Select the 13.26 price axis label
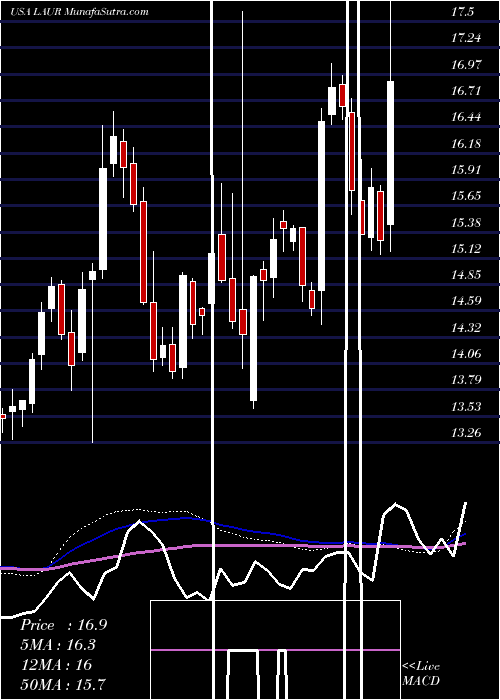Screen dimensions: 500x700 coord(466,433)
